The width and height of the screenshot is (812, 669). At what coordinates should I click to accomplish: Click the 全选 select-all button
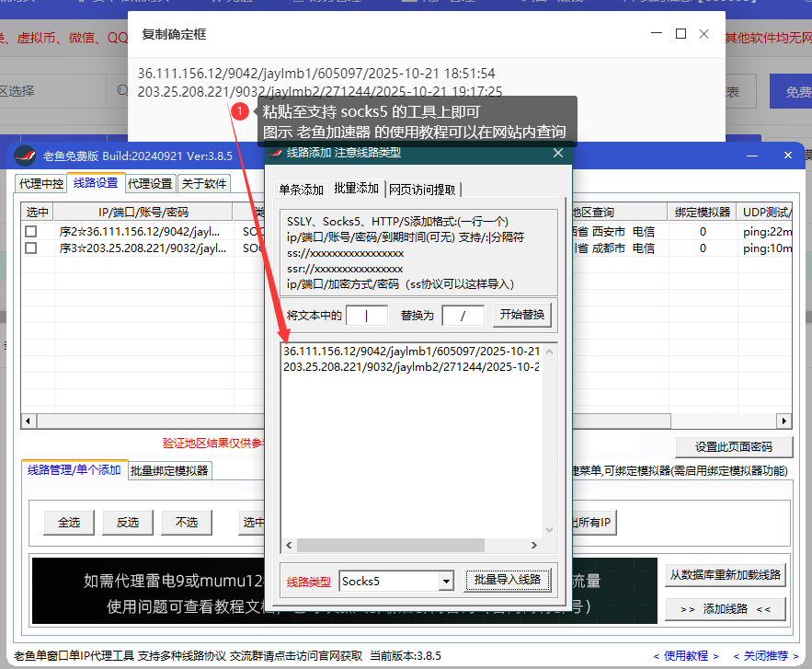(x=68, y=521)
